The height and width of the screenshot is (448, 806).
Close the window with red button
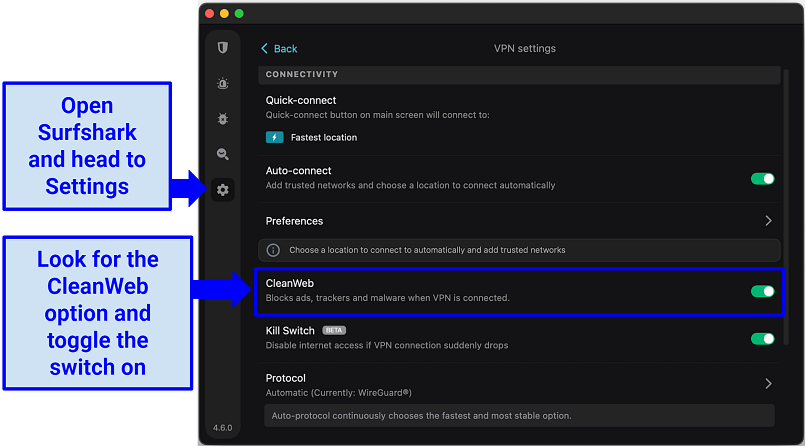click(210, 13)
